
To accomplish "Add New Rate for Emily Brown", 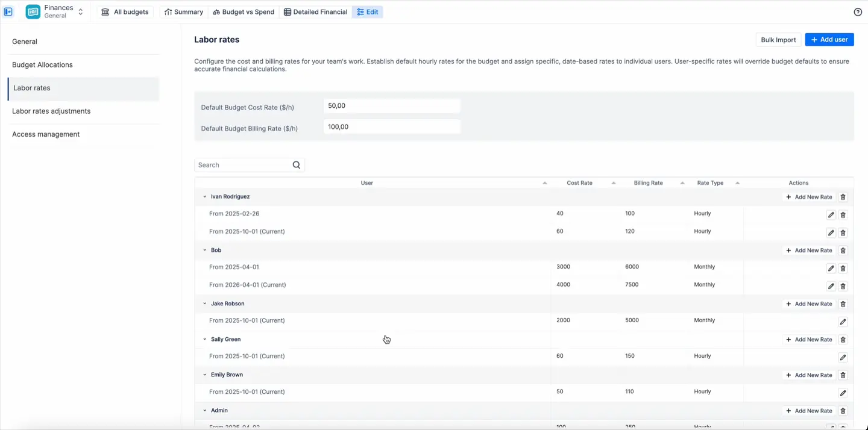I will [x=809, y=375].
